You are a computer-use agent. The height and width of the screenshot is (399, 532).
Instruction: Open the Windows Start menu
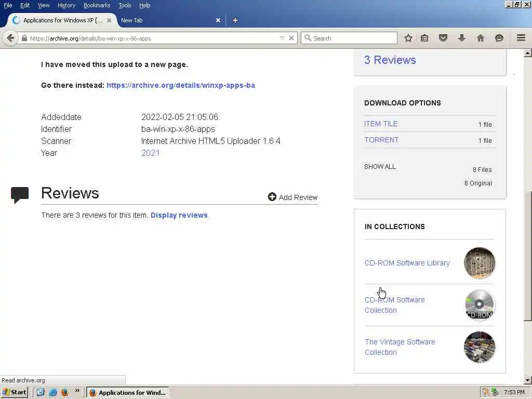(14, 392)
